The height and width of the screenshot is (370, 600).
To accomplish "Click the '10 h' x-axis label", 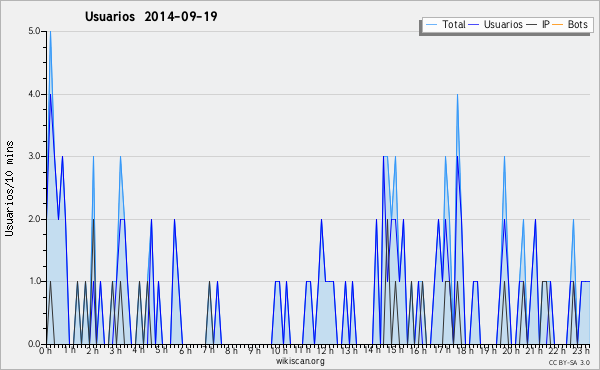I will pyautogui.click(x=279, y=351).
